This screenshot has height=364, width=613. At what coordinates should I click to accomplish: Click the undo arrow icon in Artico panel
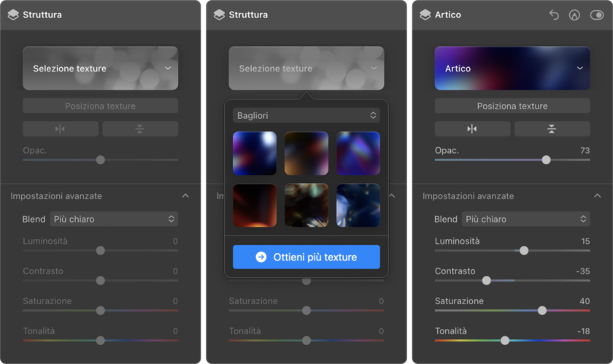554,15
